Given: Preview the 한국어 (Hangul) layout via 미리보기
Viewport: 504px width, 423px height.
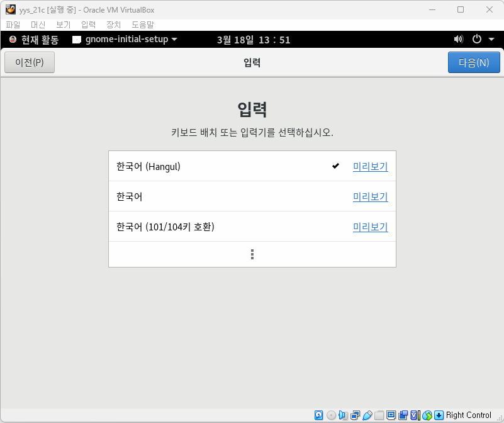Looking at the screenshot, I should (370, 166).
